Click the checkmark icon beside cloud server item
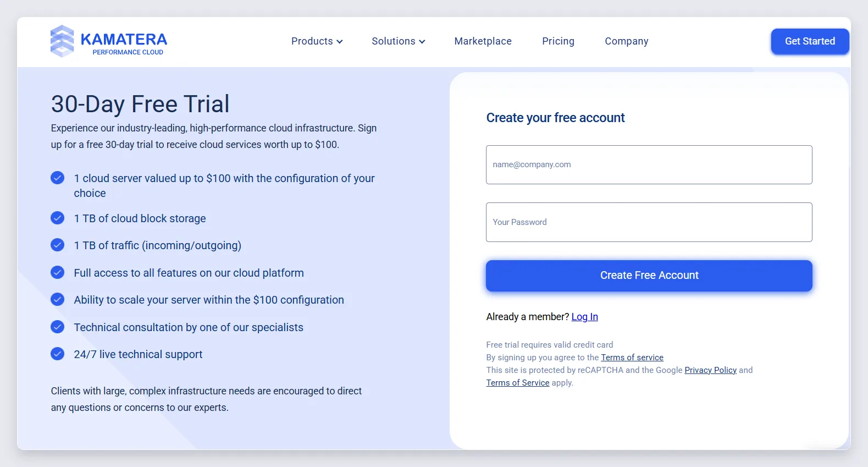 (58, 178)
